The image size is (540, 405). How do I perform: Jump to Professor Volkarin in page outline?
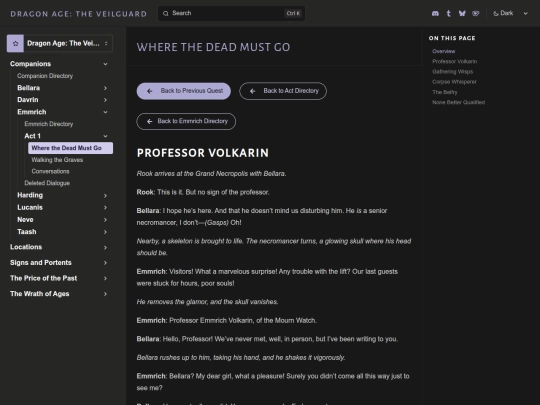455,62
